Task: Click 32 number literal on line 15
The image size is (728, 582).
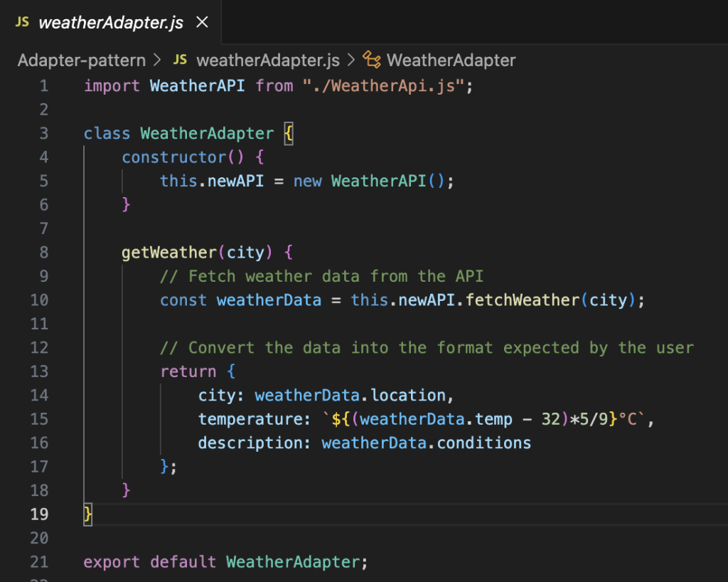Action: click(551, 419)
